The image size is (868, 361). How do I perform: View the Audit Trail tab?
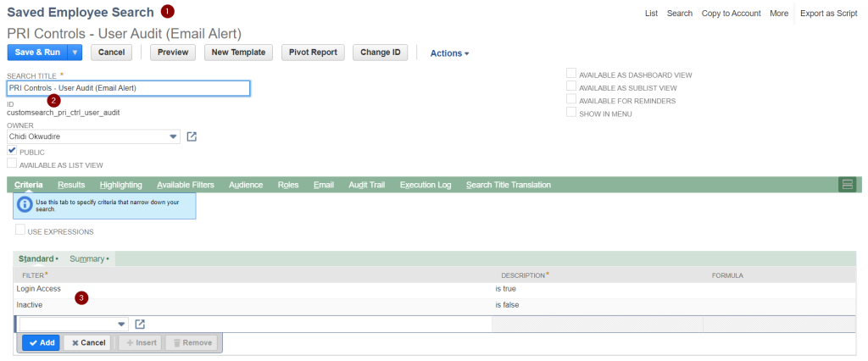(x=366, y=185)
